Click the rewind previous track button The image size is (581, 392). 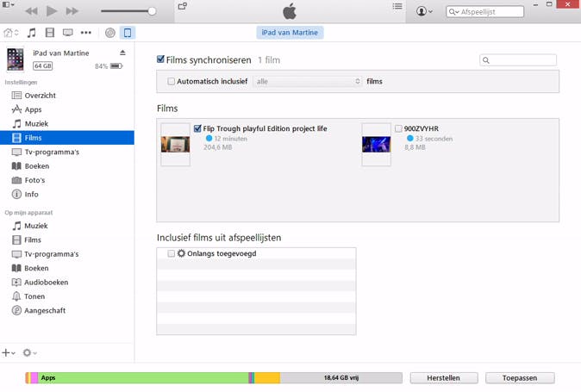pyautogui.click(x=32, y=11)
